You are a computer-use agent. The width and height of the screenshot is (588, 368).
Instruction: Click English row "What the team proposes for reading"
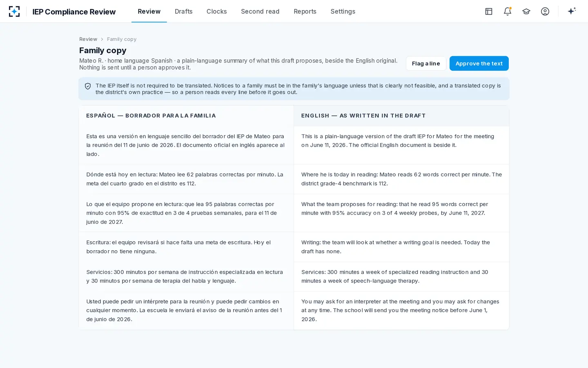[401, 213]
